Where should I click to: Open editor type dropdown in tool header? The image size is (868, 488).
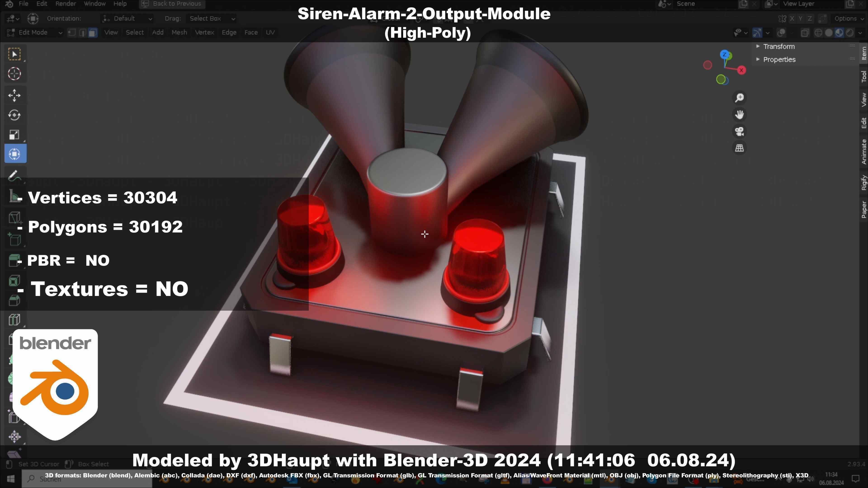(x=13, y=19)
